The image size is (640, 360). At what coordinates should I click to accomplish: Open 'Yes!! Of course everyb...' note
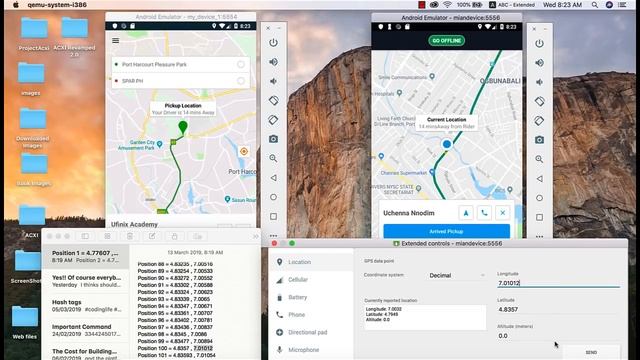coord(86,281)
